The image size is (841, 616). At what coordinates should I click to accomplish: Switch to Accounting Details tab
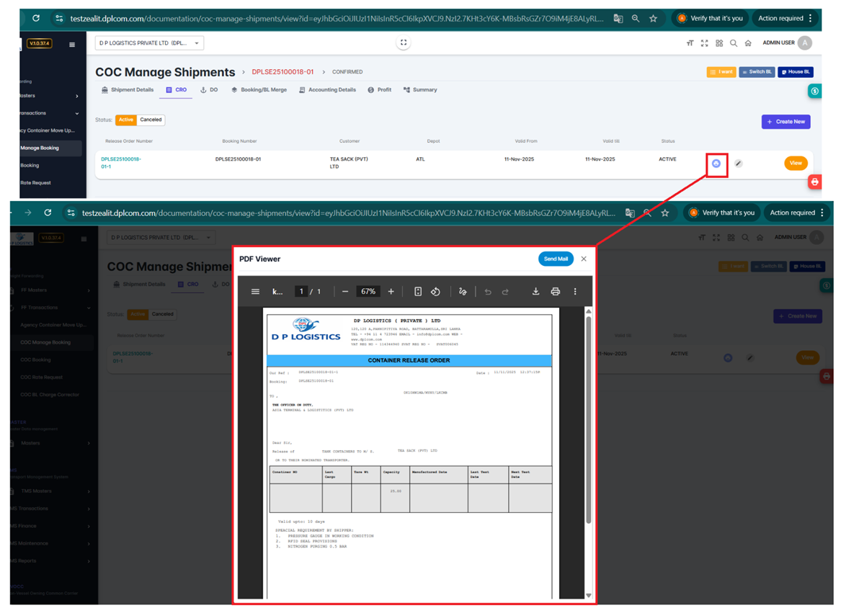point(327,90)
